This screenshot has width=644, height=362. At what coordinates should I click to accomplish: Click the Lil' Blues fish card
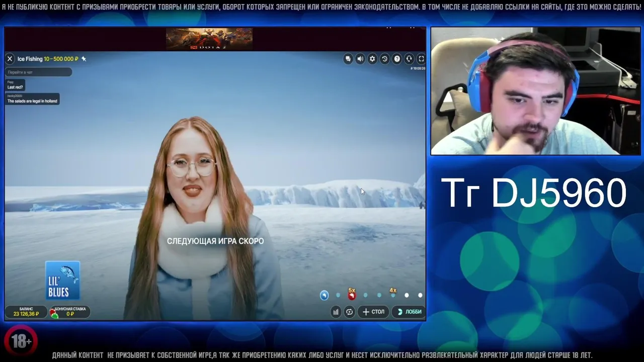tap(63, 281)
